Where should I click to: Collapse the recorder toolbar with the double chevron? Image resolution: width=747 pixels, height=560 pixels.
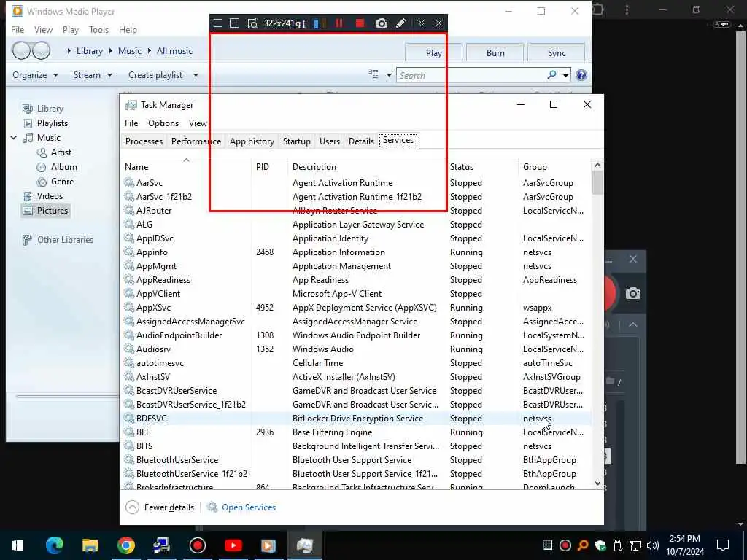(x=421, y=23)
